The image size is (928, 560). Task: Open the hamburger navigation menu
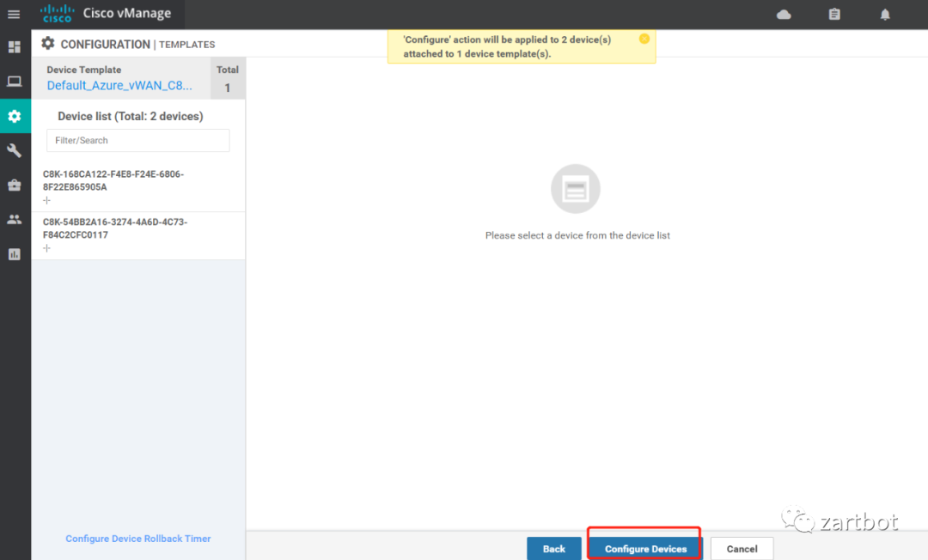pos(14,15)
